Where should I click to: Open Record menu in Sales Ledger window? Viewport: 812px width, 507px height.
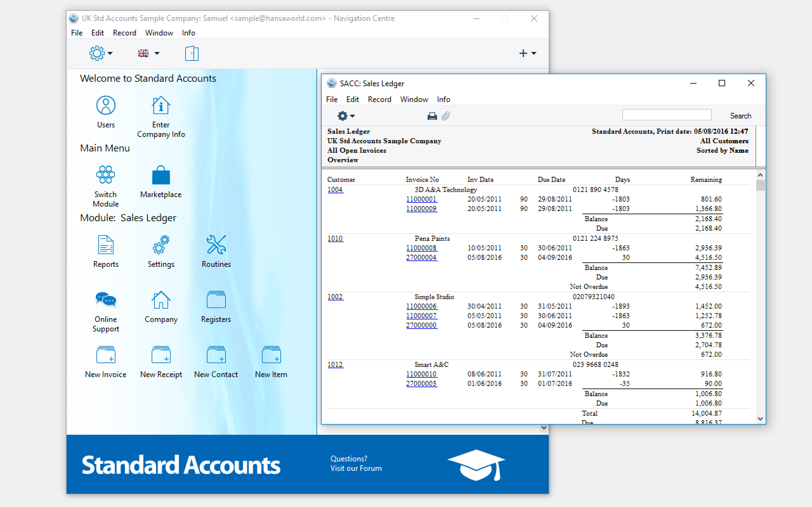(x=379, y=99)
